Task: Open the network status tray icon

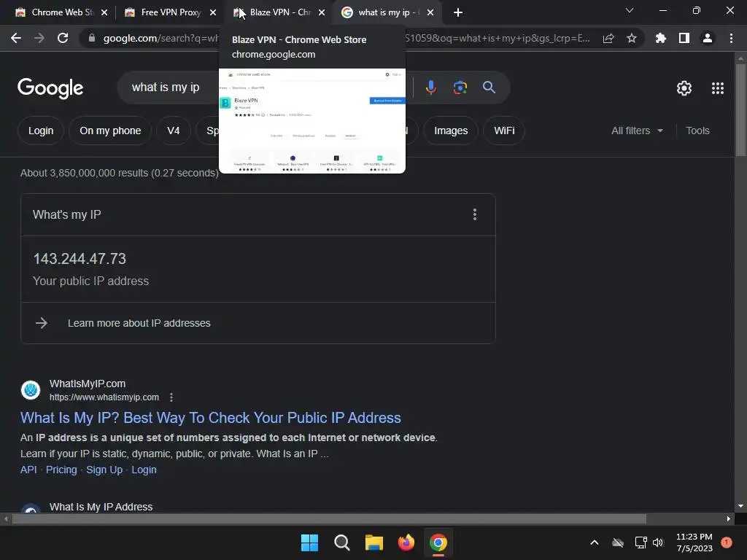Action: click(640, 542)
